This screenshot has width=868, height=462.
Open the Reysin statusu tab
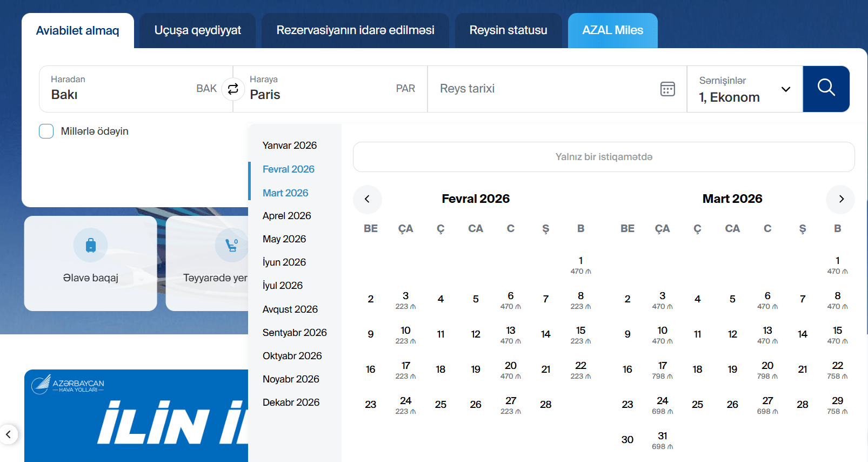[508, 30]
